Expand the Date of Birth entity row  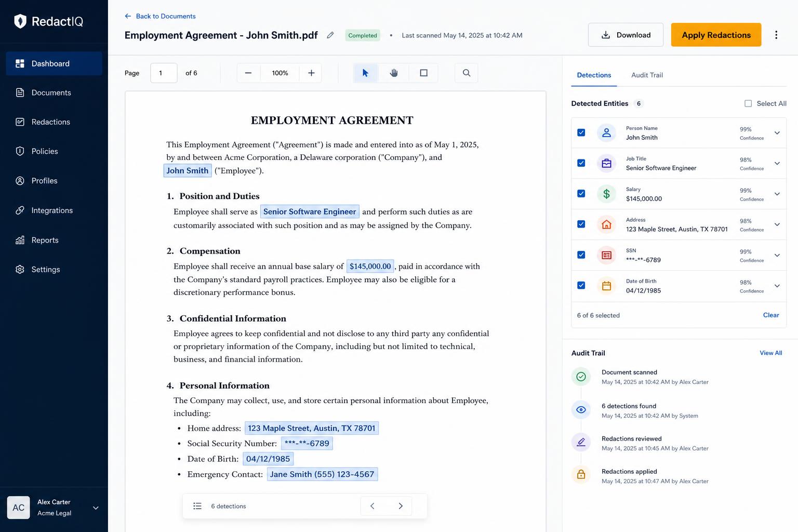777,286
